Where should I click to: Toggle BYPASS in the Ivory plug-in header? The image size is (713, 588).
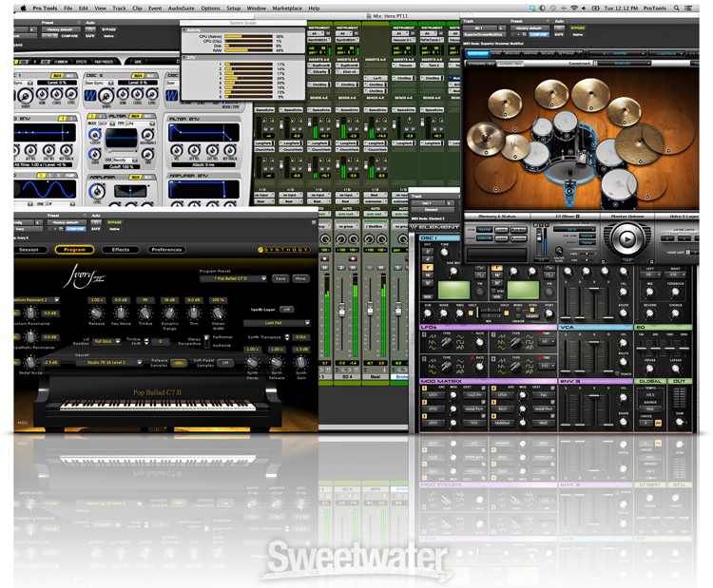click(x=115, y=222)
